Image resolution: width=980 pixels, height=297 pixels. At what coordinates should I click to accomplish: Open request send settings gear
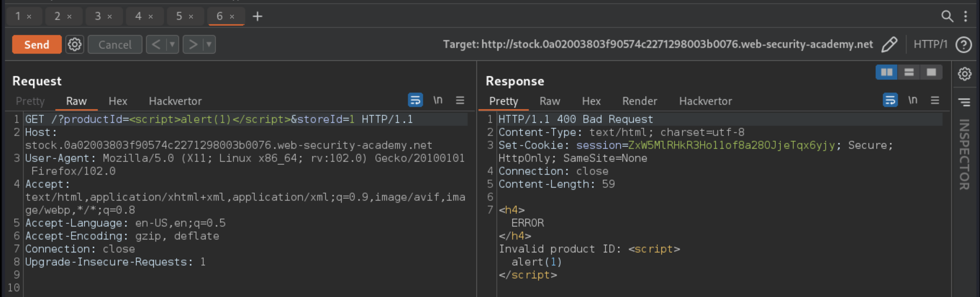[75, 45]
